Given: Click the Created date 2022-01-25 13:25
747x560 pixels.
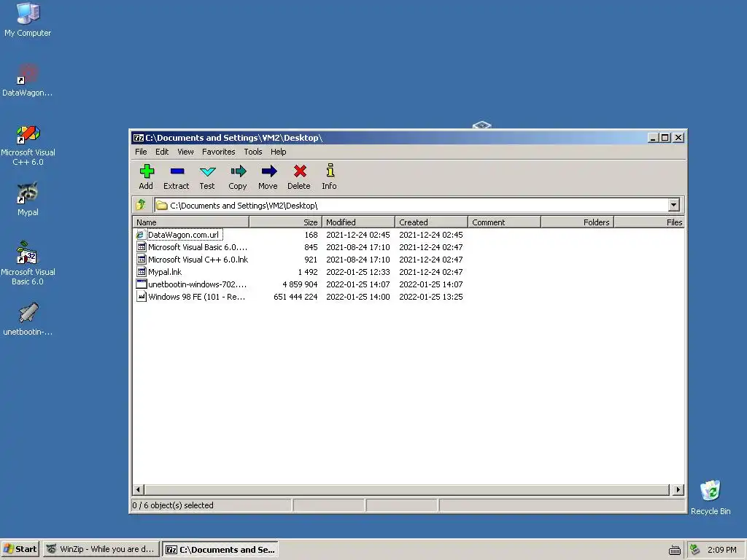Looking at the screenshot, I should (x=430, y=297).
